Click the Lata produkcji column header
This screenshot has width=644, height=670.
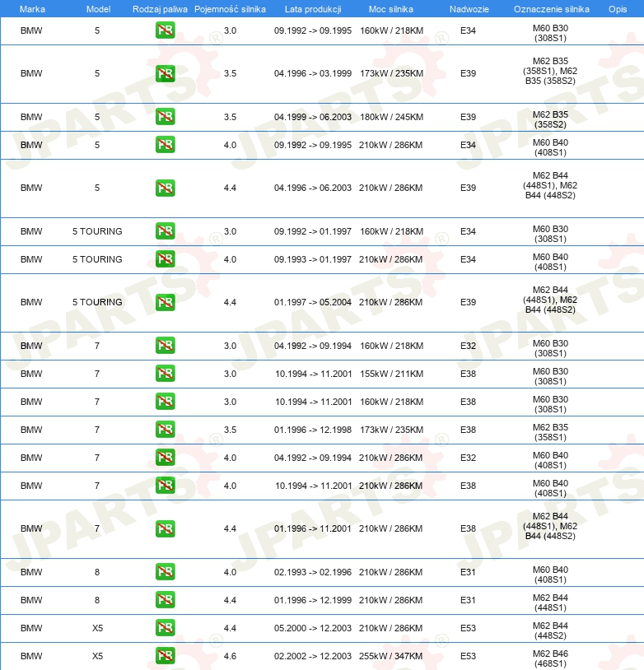(x=313, y=9)
